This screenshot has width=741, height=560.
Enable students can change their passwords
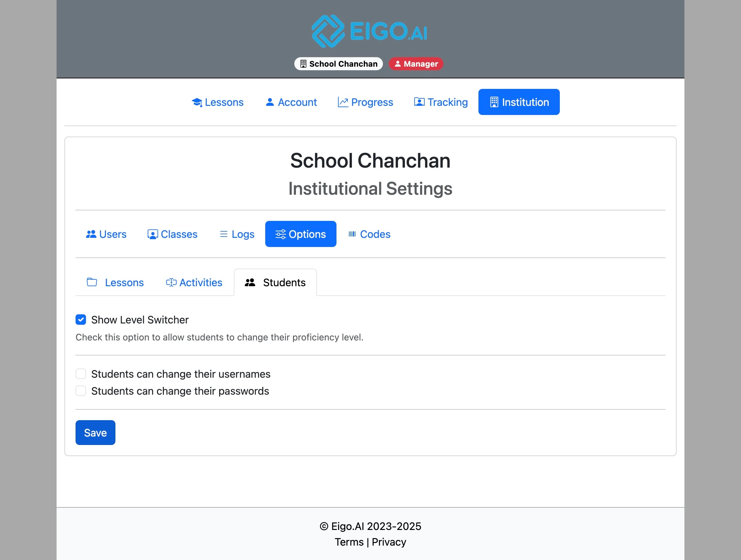tap(81, 391)
